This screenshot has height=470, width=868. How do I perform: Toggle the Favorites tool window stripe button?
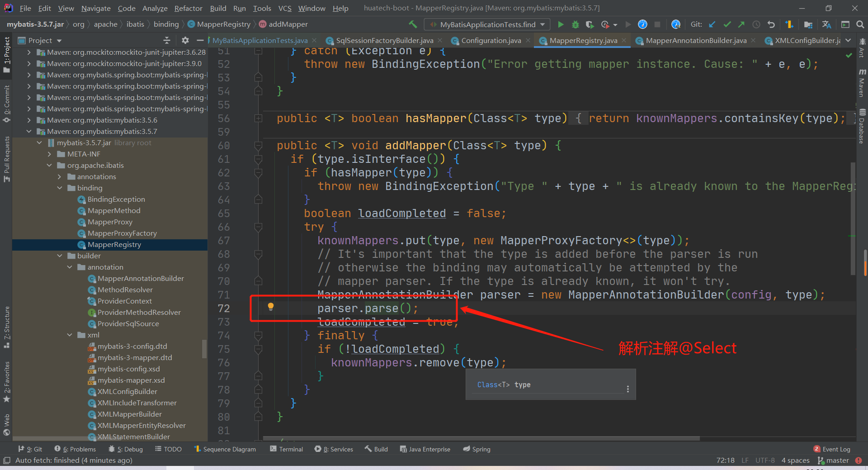click(6, 382)
